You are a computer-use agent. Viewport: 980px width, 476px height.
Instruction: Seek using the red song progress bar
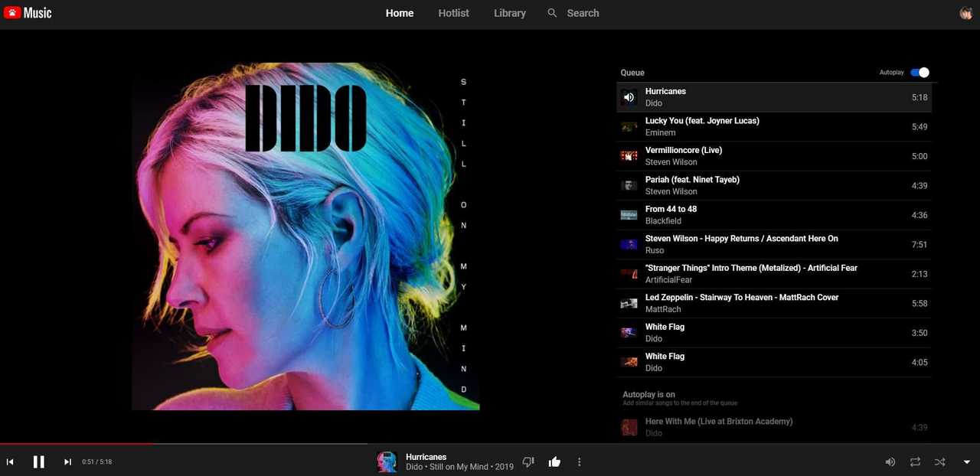pos(184,444)
